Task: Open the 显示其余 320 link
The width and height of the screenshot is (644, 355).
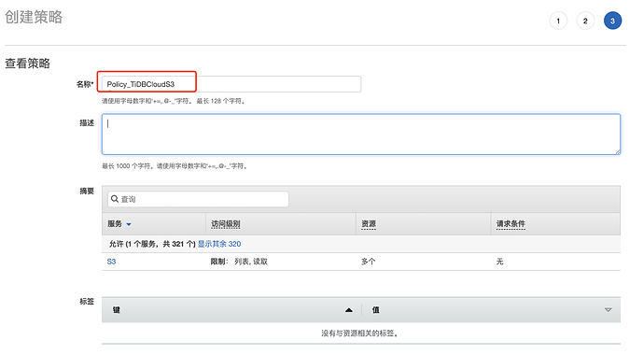Action: [219, 244]
